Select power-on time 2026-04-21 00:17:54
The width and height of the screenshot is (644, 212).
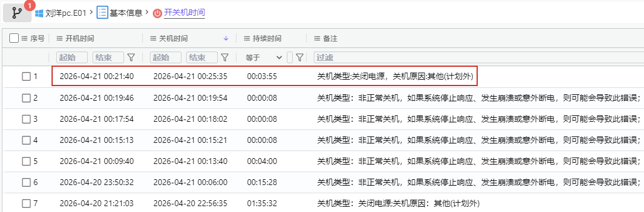point(97,119)
